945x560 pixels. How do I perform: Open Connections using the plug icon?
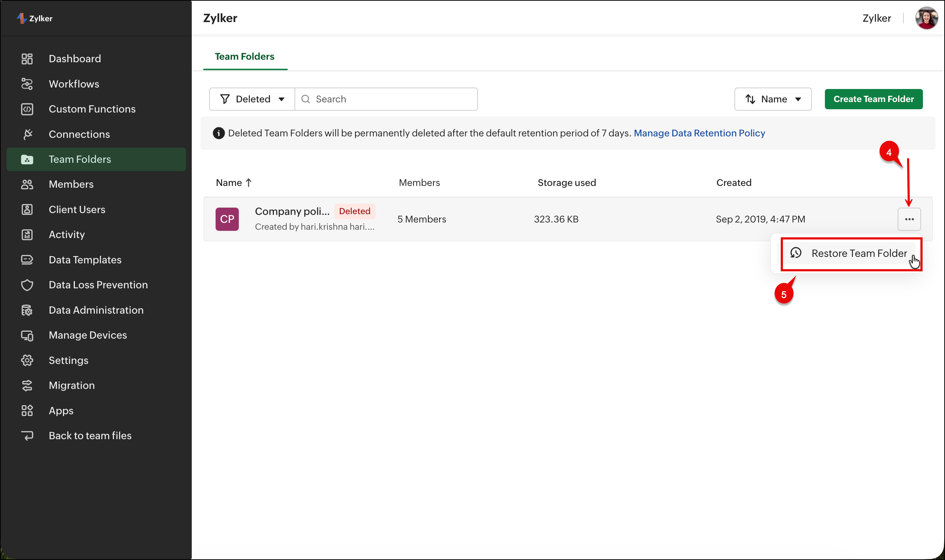click(27, 134)
